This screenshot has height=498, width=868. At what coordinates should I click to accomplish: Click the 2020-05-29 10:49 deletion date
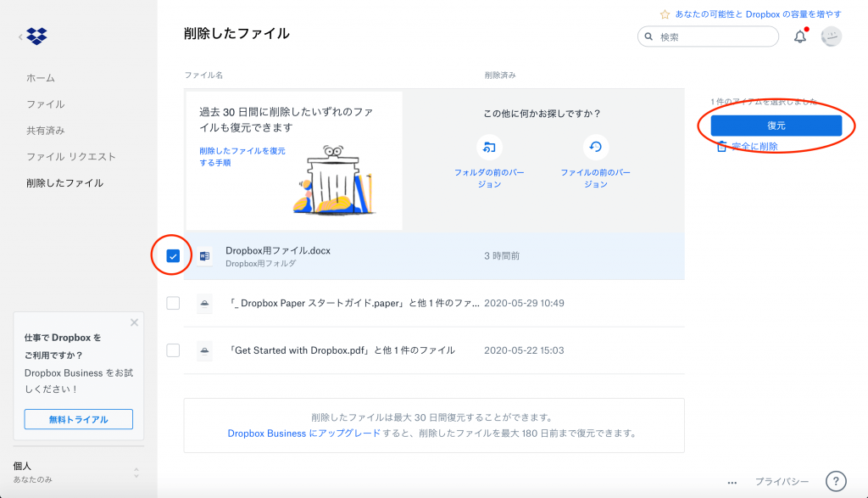(524, 303)
